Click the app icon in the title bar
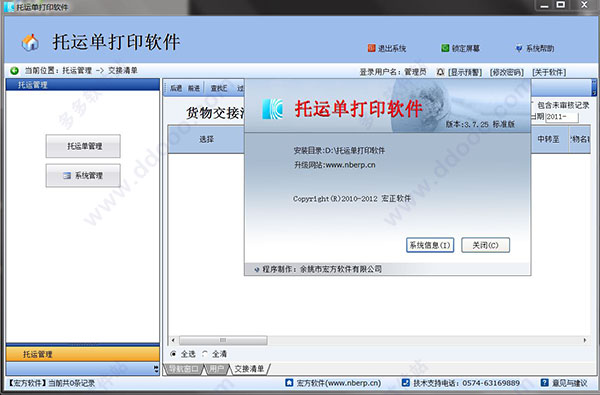 coord(9,7)
